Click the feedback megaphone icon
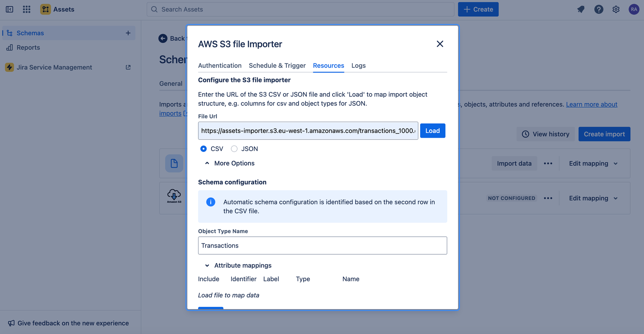Image resolution: width=644 pixels, height=334 pixels. click(12, 323)
